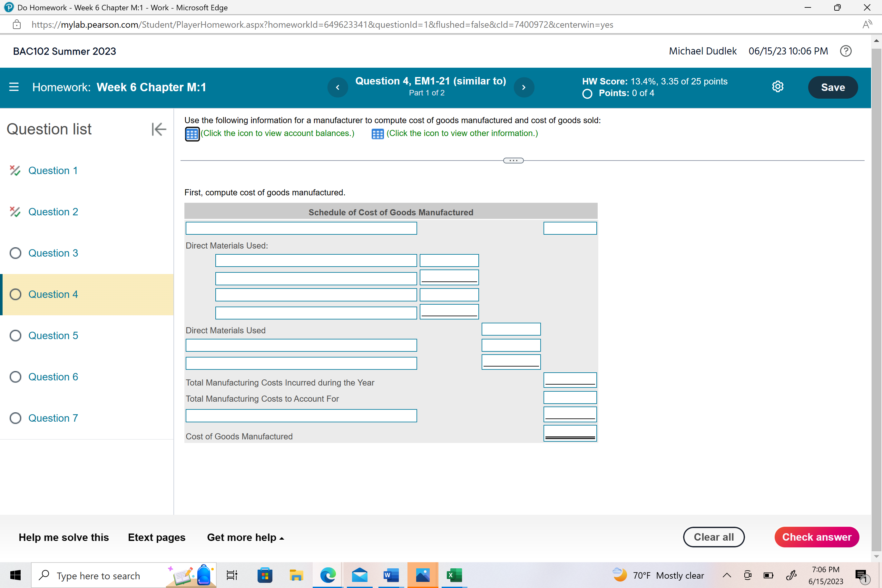Select Question 7 in the list
882x588 pixels.
pyautogui.click(x=53, y=418)
